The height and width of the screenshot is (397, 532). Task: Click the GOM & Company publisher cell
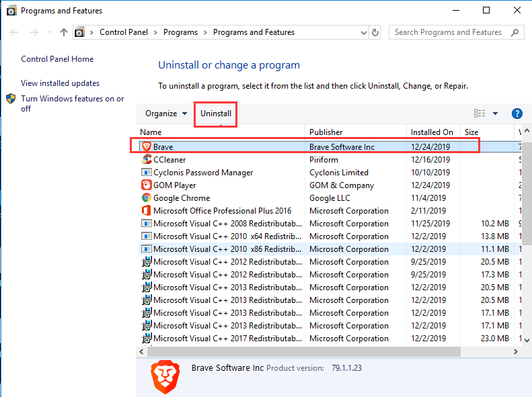[x=341, y=185]
